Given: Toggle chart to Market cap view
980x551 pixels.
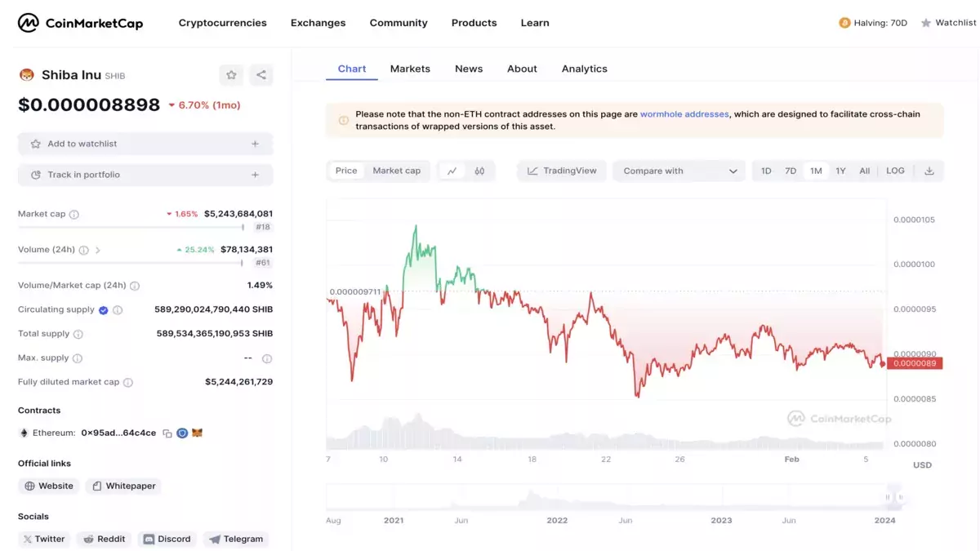Looking at the screenshot, I should [x=397, y=171].
